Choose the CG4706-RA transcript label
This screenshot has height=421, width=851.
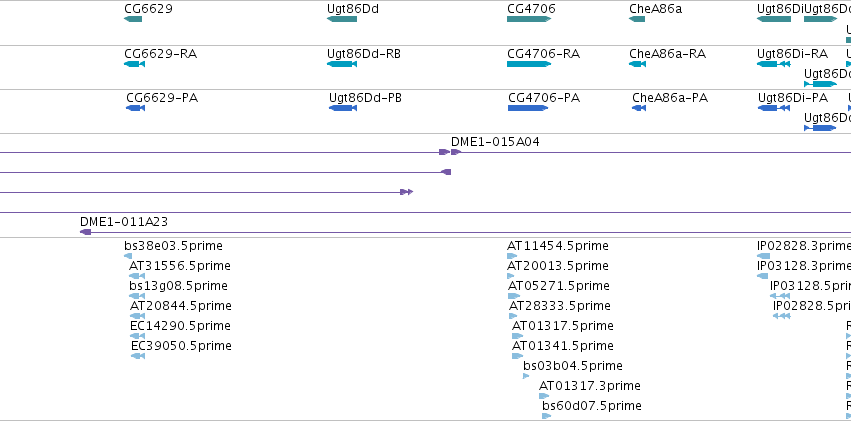(544, 54)
